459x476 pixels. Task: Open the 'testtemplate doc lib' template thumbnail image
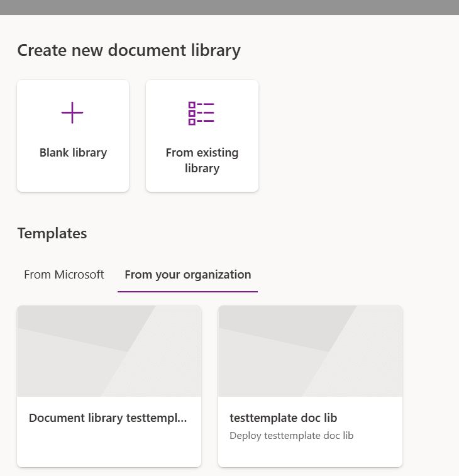tap(310, 351)
